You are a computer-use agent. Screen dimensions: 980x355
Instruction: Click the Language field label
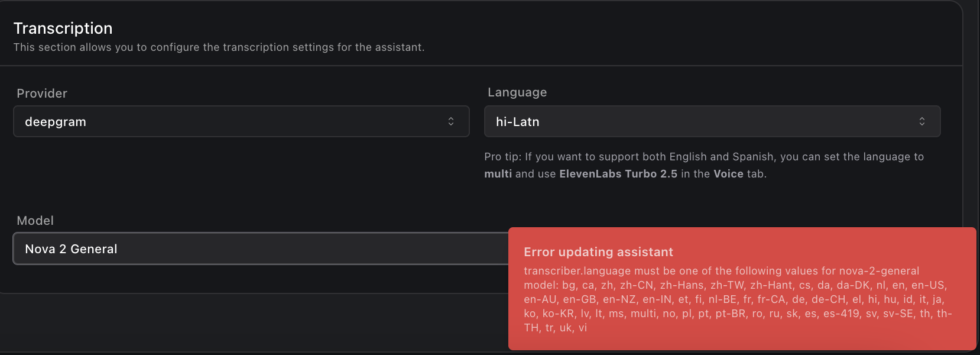click(517, 92)
